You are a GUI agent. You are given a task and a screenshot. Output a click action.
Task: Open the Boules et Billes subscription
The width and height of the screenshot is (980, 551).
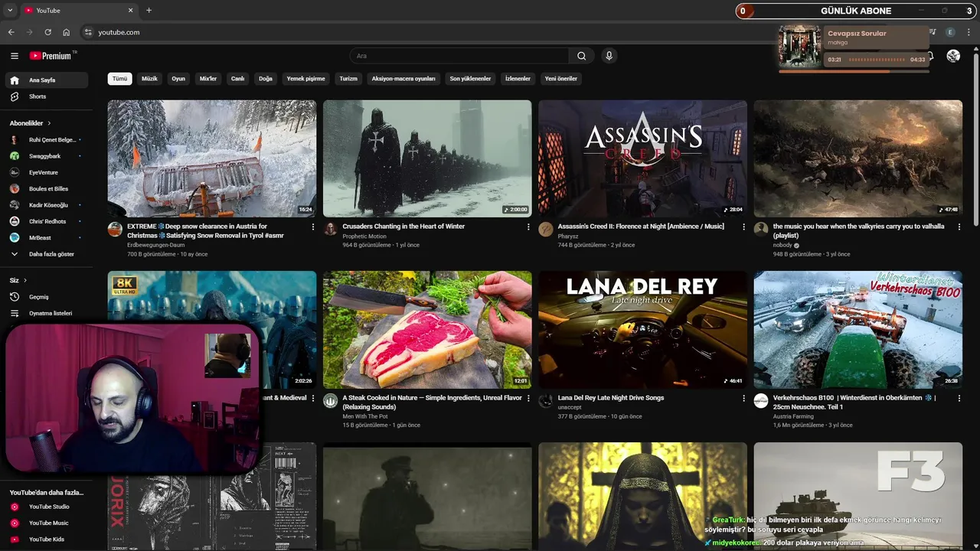(47, 188)
